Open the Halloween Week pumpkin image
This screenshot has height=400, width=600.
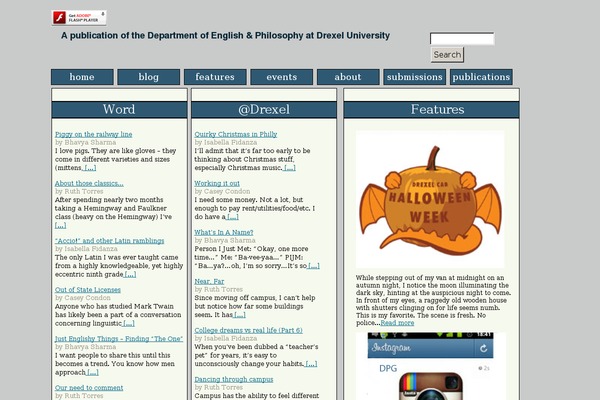pos(430,199)
